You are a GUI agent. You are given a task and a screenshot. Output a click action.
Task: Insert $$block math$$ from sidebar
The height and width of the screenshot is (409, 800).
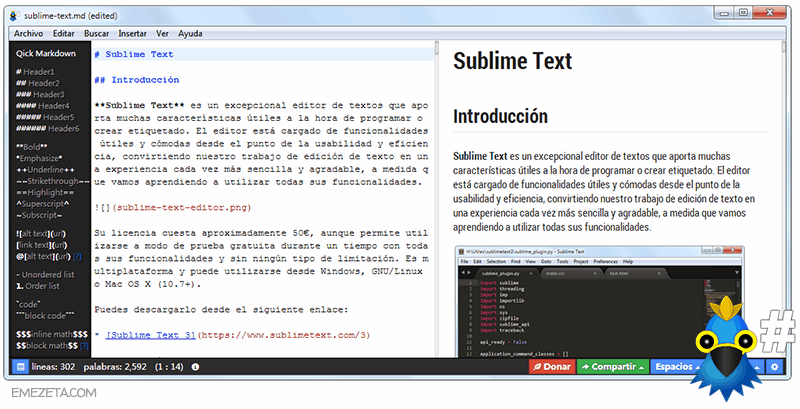pos(46,346)
